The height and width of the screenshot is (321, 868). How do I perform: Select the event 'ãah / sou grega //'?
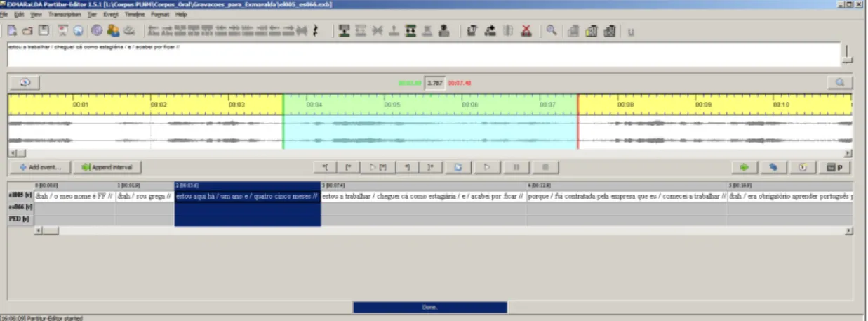click(145, 197)
